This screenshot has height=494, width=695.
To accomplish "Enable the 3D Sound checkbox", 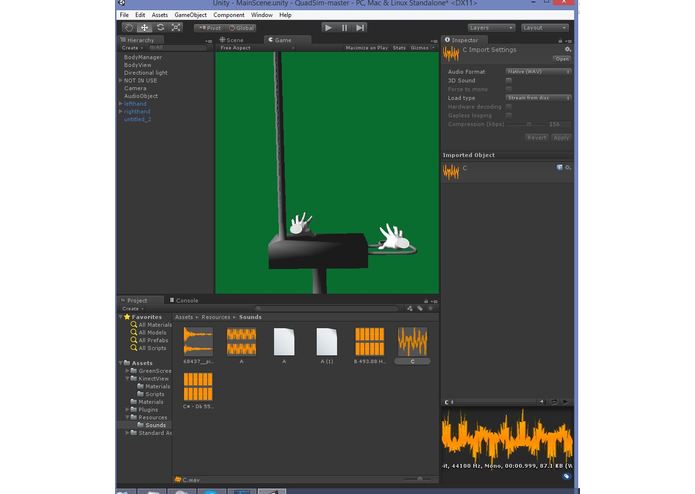I will [509, 81].
